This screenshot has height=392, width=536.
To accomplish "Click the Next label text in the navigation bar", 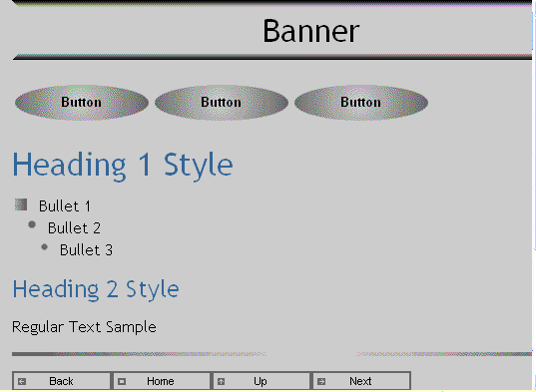I will coord(360,381).
